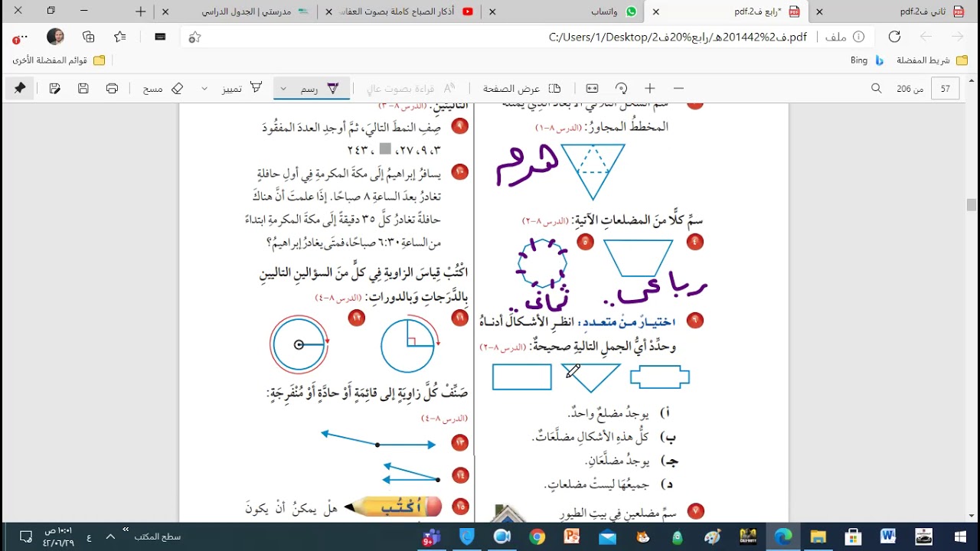Click the page number field showing 57
The width and height of the screenshot is (980, 551).
pyautogui.click(x=946, y=89)
